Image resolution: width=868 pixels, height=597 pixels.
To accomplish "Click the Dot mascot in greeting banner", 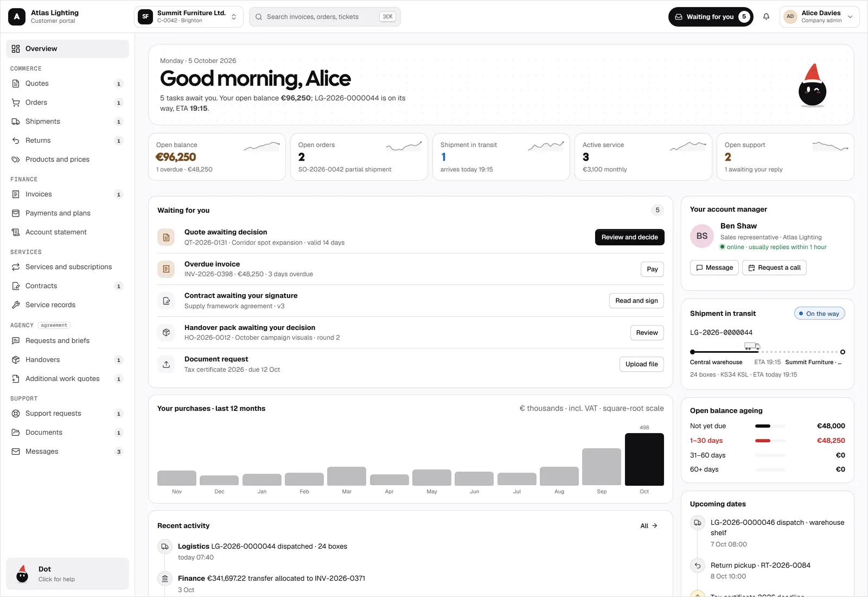I will point(812,85).
